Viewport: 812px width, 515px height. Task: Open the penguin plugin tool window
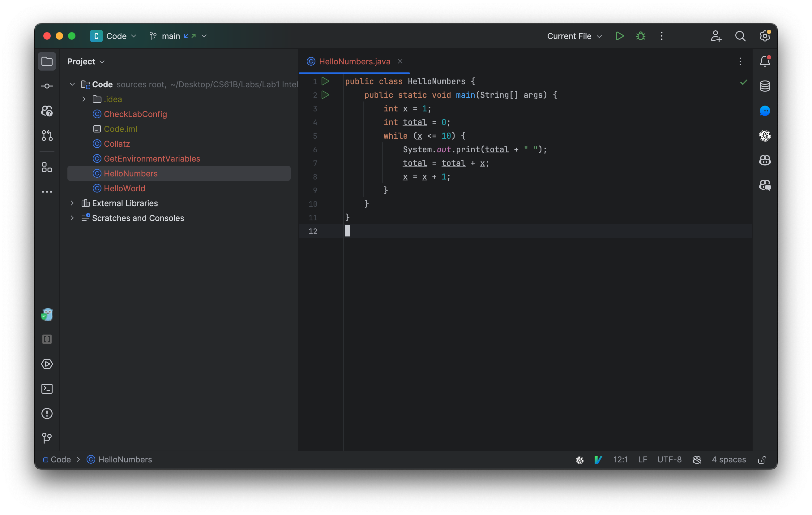click(x=47, y=314)
